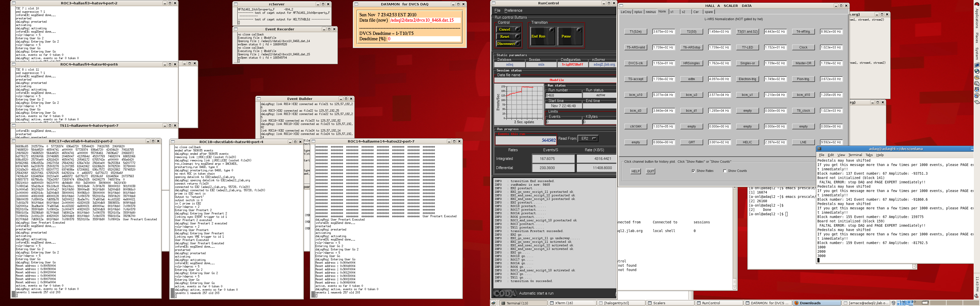Switch to the LeCroy tab in scaler window
The image size is (980, 306).
click(x=626, y=12)
